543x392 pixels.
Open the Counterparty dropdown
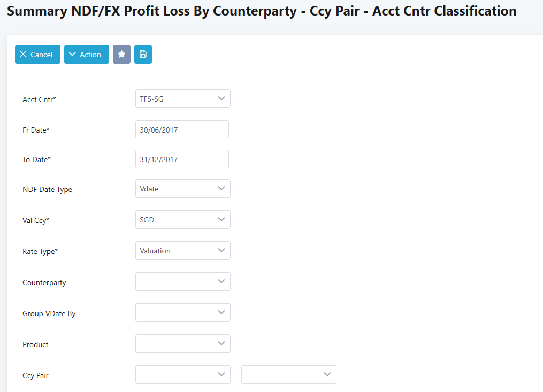click(182, 282)
